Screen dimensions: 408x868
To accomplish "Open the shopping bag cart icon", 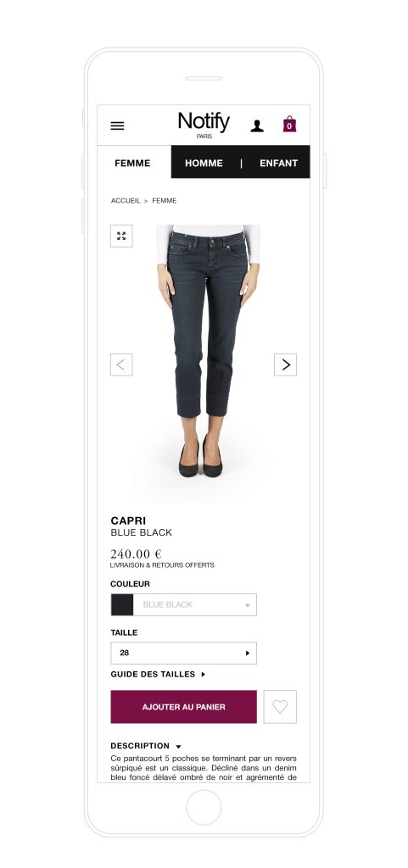I will [x=289, y=124].
